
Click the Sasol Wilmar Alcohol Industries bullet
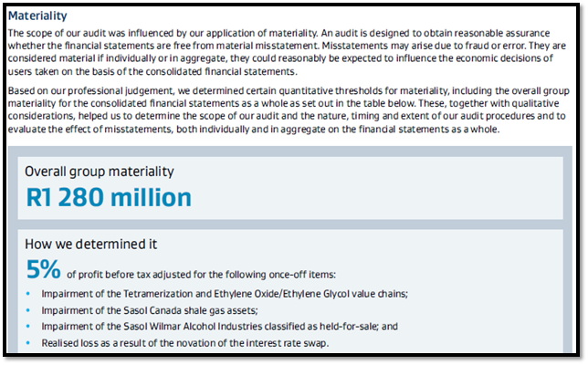coord(219,327)
